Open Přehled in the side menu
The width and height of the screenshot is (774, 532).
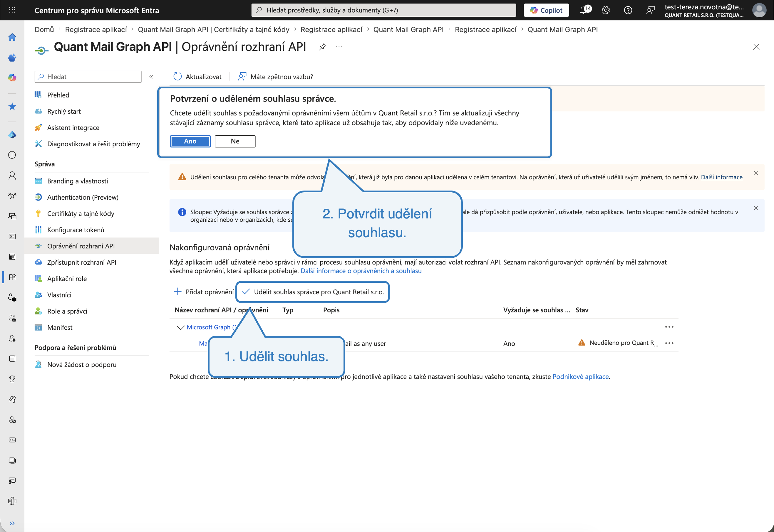pos(58,95)
